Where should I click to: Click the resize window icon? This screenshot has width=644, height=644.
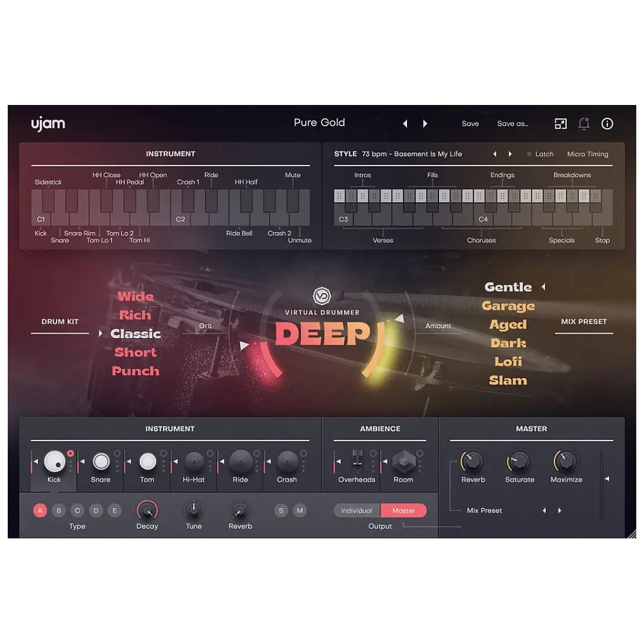[x=561, y=124]
